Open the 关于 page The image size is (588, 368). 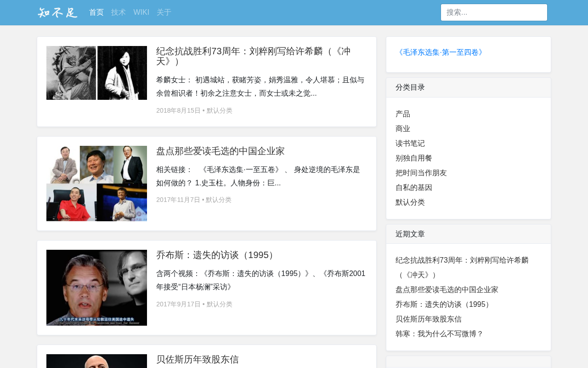point(164,12)
